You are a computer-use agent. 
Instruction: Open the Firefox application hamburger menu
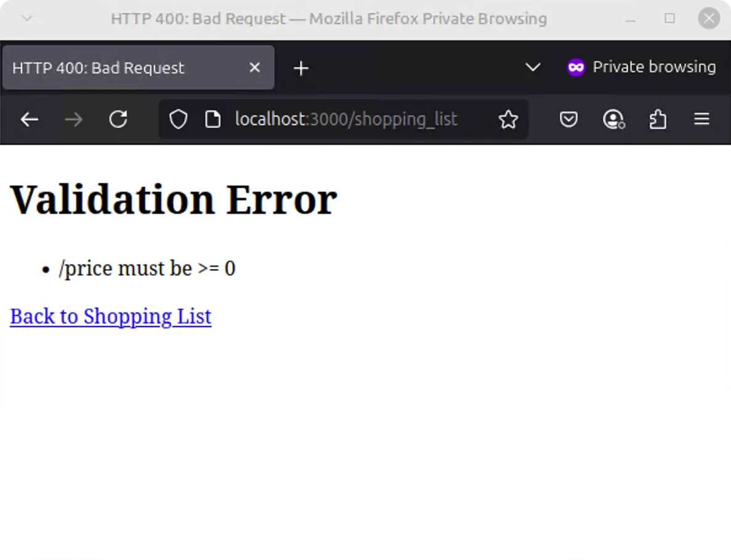(x=702, y=120)
